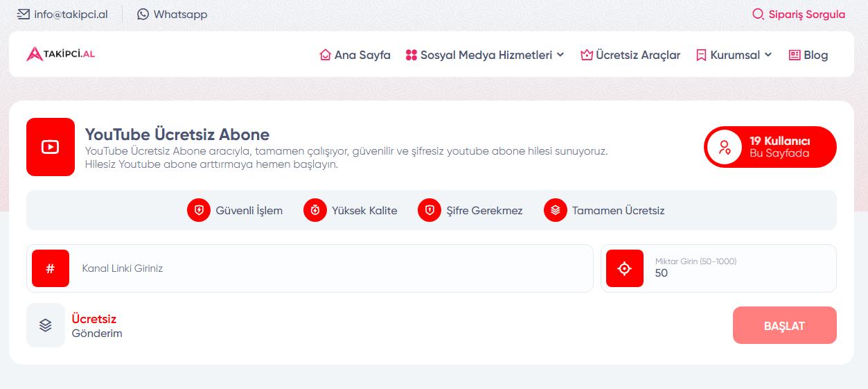This screenshot has width=868, height=389.
Task: Click the user icon in the 19 Kullanıcı badge
Action: coord(725,147)
